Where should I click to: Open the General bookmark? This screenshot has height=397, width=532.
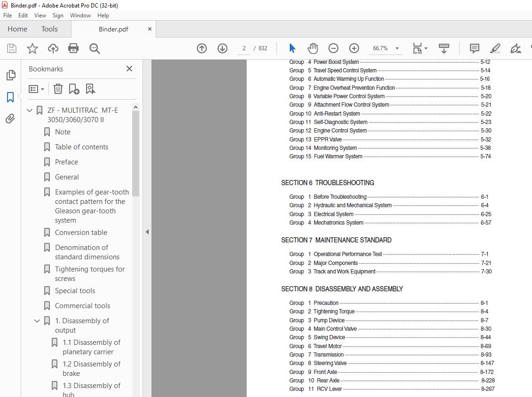(67, 177)
